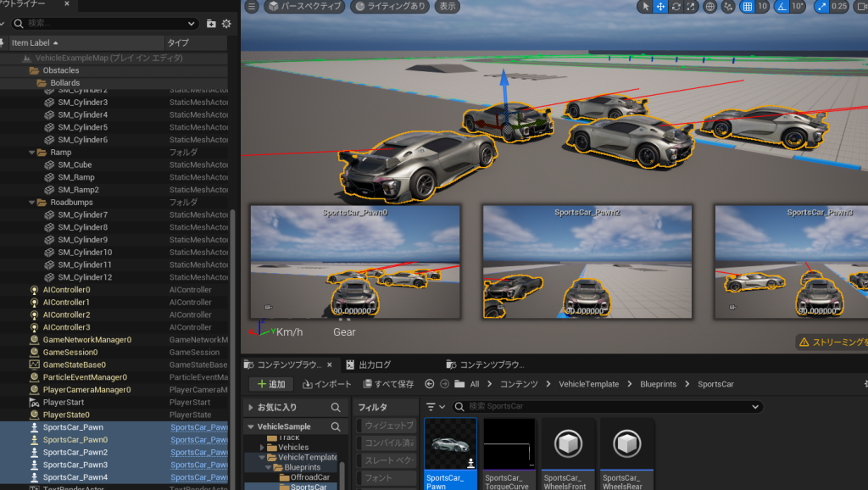
Task: Toggle scale snapping in viewport
Action: (821, 7)
